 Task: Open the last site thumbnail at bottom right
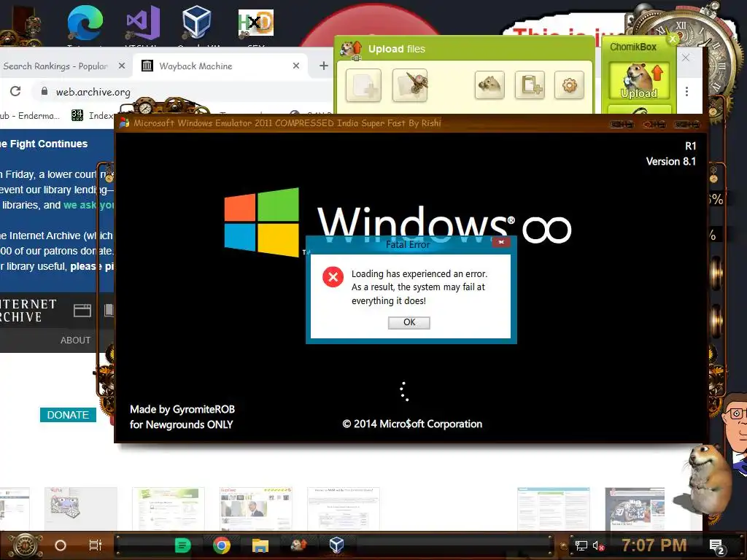(x=635, y=508)
